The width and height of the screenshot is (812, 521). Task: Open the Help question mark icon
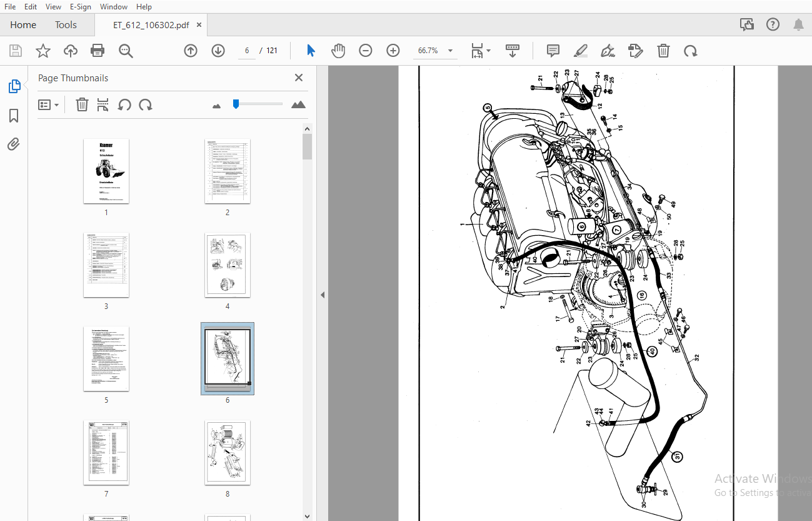point(773,25)
